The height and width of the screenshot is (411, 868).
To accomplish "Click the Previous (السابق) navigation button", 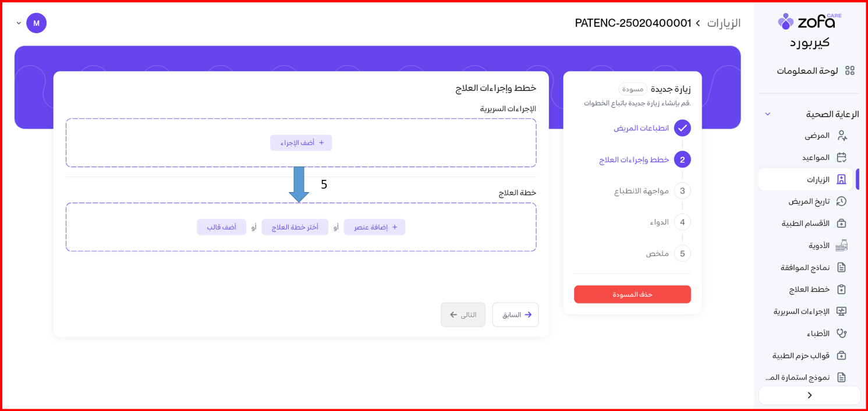I will [x=515, y=315].
